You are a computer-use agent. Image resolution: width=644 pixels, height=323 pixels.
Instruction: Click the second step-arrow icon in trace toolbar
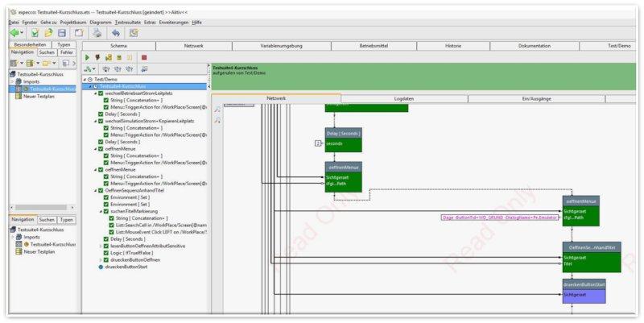point(118,69)
